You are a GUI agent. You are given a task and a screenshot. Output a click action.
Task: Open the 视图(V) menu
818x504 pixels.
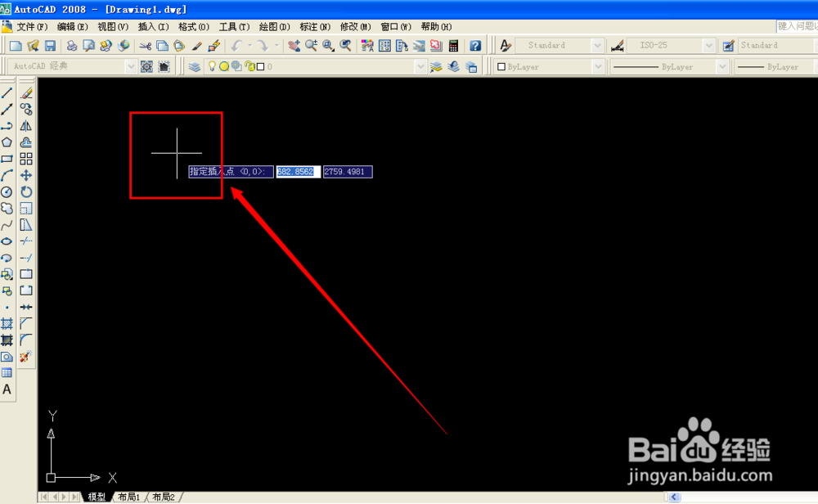113,27
